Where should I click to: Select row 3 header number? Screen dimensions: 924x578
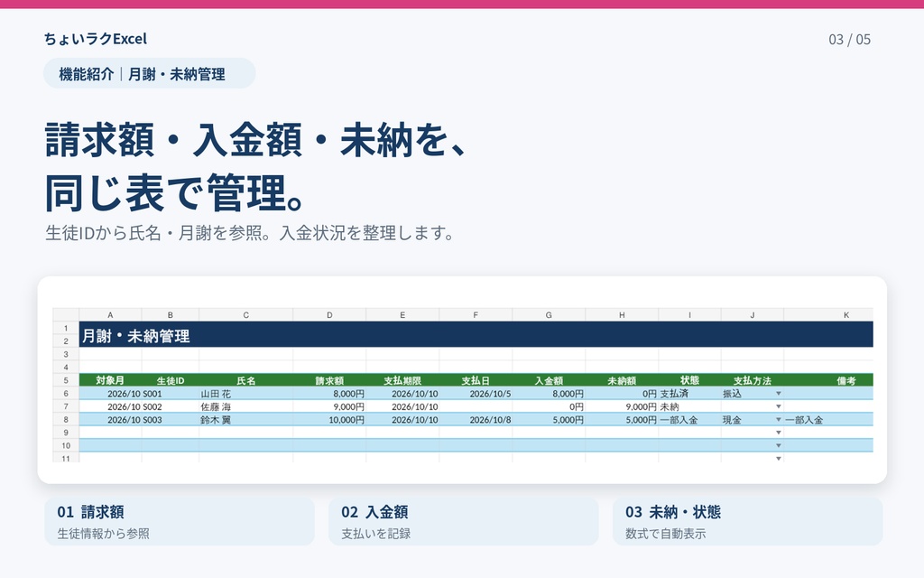tap(66, 354)
